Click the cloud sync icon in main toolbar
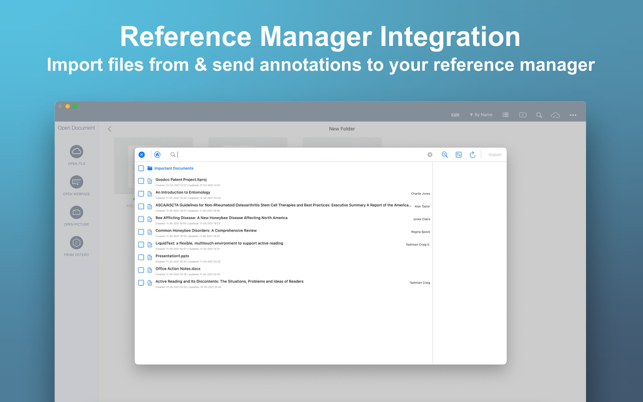 (x=555, y=115)
